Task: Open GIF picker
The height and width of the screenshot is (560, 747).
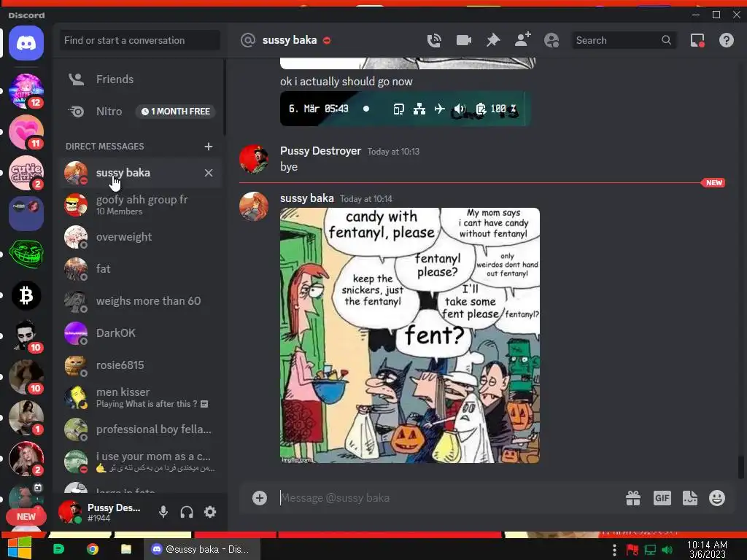Action: [x=662, y=498]
